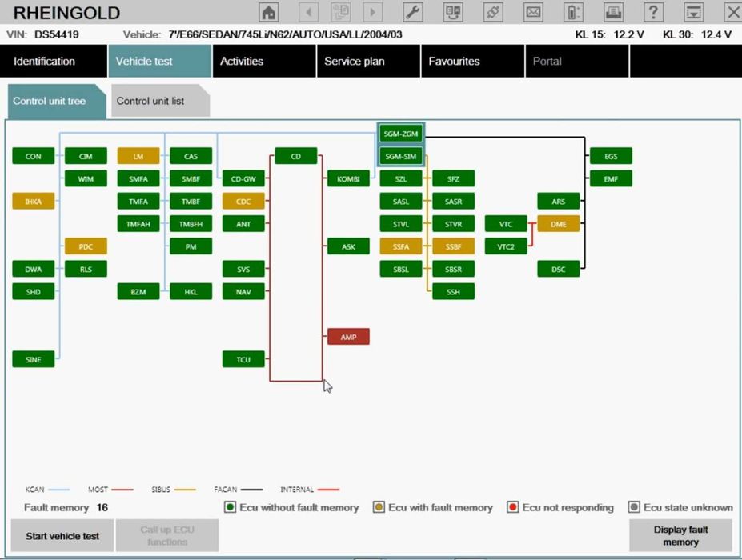Select the ARS control unit
Screen dimensions: 742x560
point(559,201)
